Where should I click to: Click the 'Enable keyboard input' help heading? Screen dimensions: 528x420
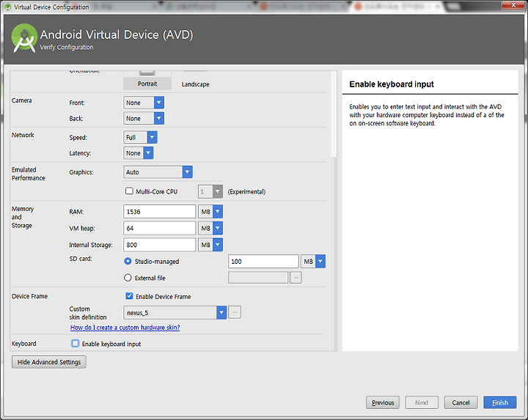[392, 84]
